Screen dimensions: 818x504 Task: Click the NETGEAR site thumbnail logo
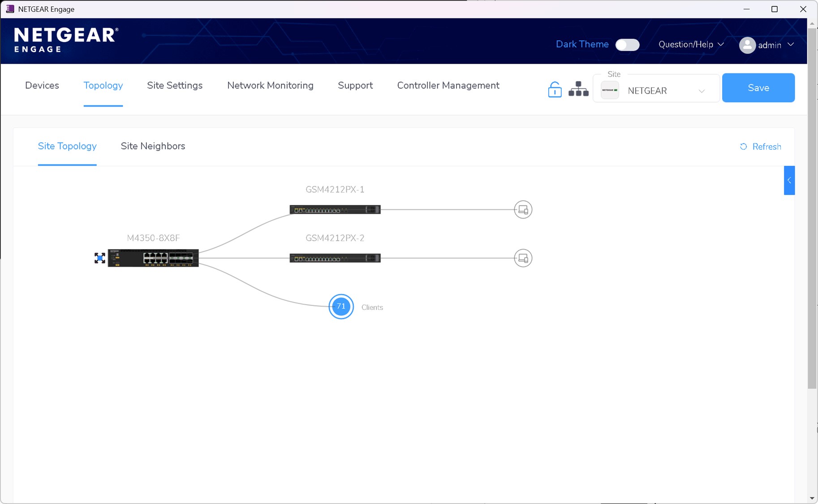[610, 90]
